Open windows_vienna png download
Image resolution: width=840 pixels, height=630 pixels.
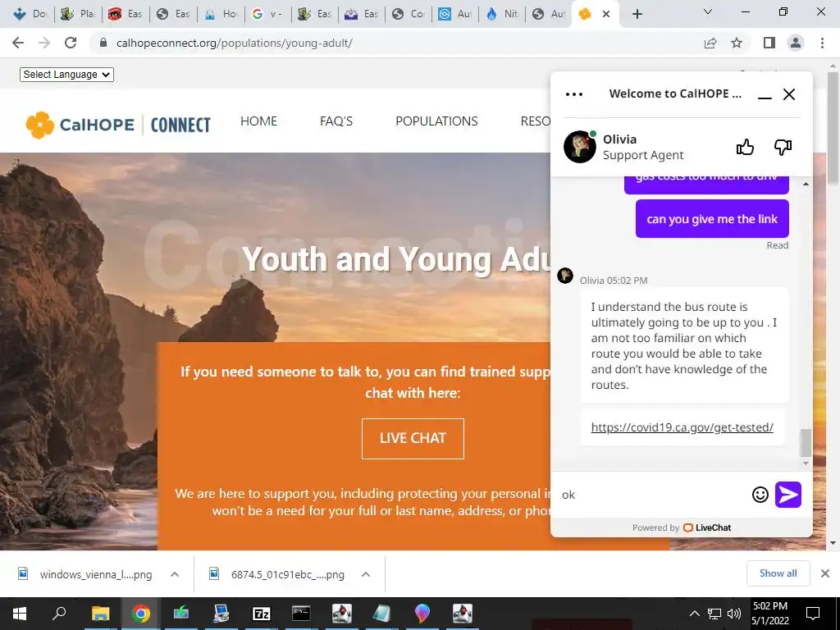tap(85, 574)
